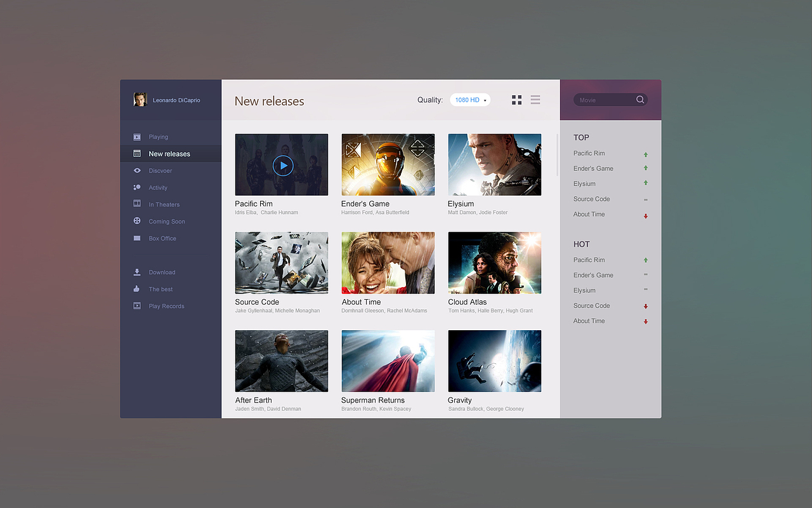Select Source Code in the HOT list

click(x=592, y=305)
